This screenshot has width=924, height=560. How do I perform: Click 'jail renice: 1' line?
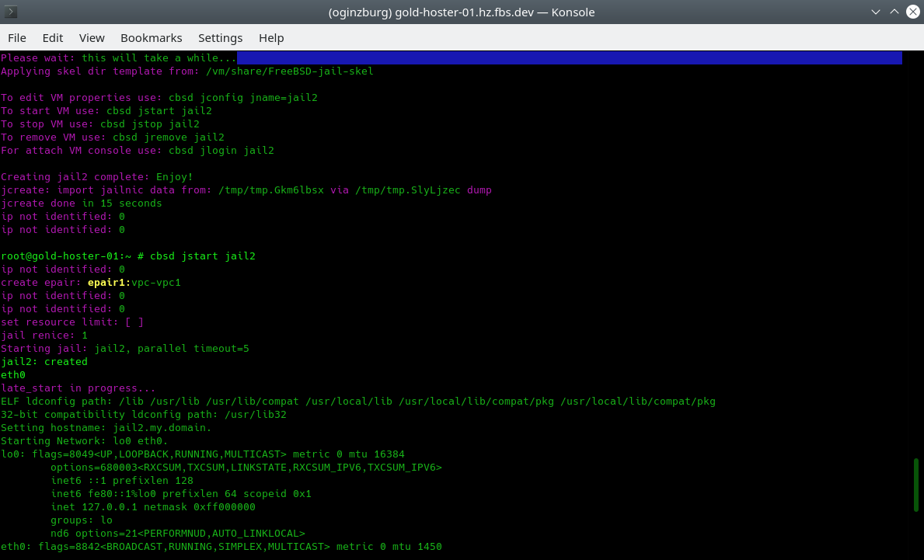[44, 335]
